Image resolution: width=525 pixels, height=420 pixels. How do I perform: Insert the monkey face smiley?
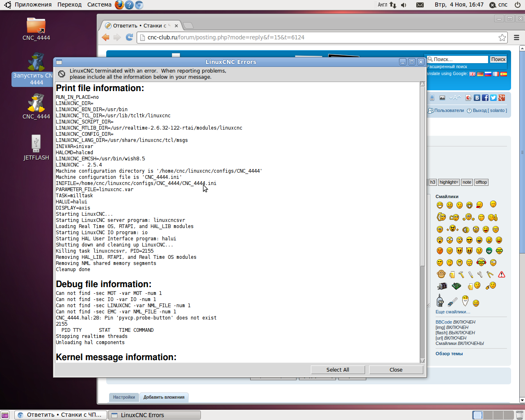click(441, 274)
